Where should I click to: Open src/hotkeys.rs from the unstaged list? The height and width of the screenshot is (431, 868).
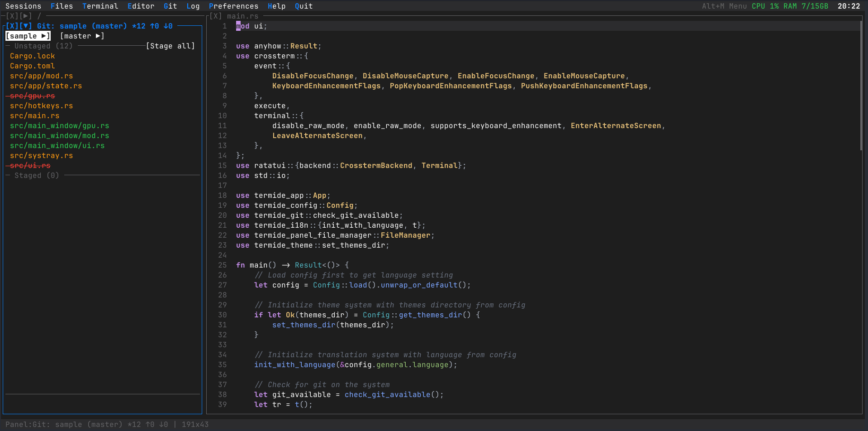click(41, 105)
